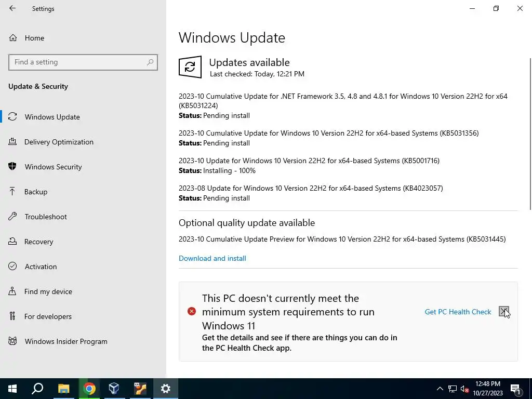This screenshot has width=532, height=399.
Task: Click the network tray icon
Action: (x=453, y=389)
